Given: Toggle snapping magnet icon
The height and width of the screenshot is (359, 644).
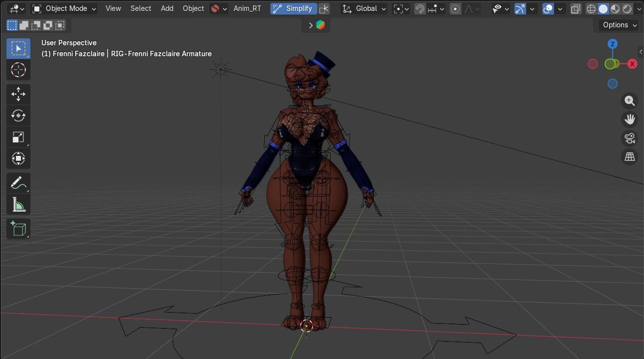Looking at the screenshot, I should [x=420, y=8].
